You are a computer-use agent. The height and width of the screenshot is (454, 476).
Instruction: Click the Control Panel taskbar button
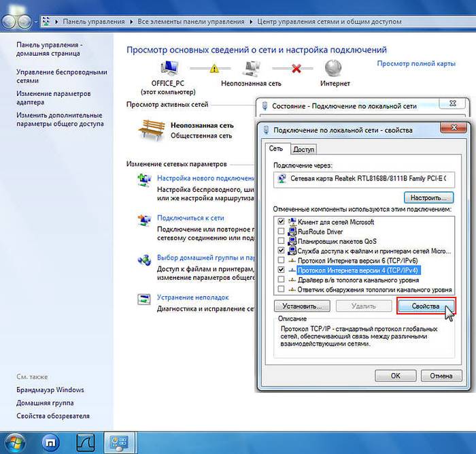(x=119, y=442)
